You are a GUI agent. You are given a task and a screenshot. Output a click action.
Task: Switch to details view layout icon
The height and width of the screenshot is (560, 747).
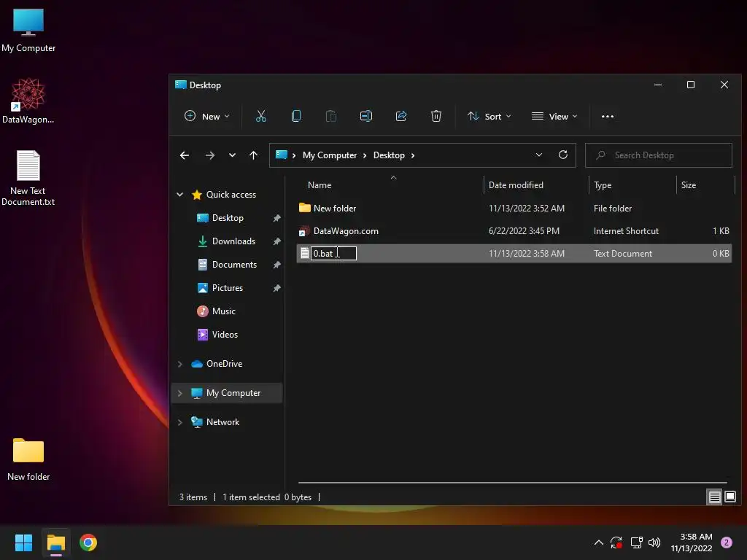tap(714, 497)
